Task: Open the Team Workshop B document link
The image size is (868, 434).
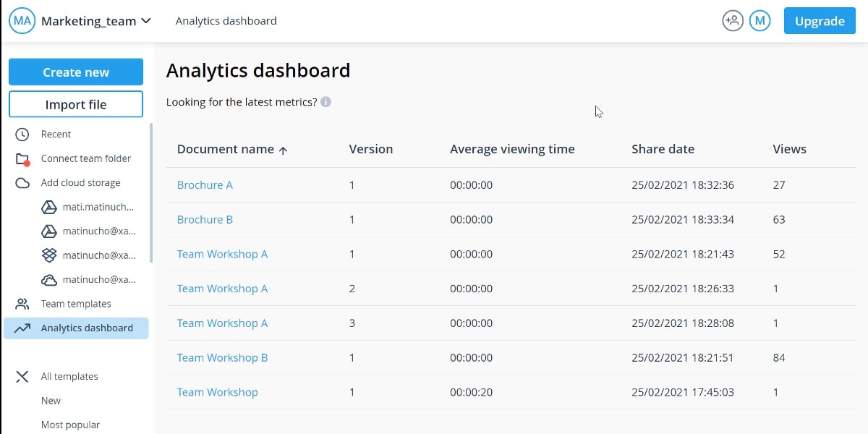Action: click(222, 358)
